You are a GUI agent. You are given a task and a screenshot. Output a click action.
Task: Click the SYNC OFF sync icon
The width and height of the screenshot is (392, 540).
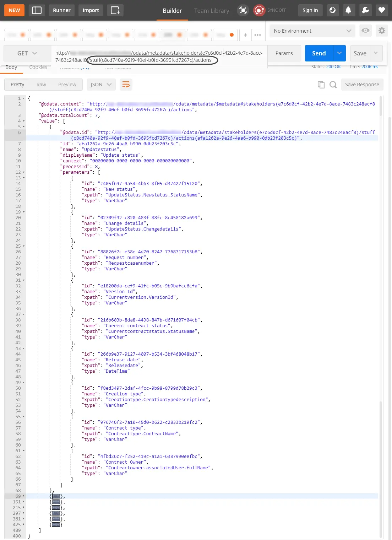click(259, 10)
